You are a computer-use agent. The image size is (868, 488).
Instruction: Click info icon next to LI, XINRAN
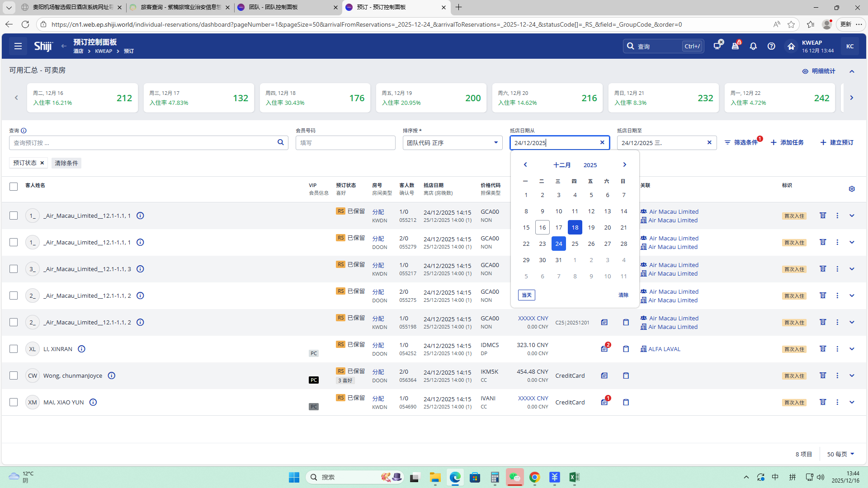click(x=81, y=349)
